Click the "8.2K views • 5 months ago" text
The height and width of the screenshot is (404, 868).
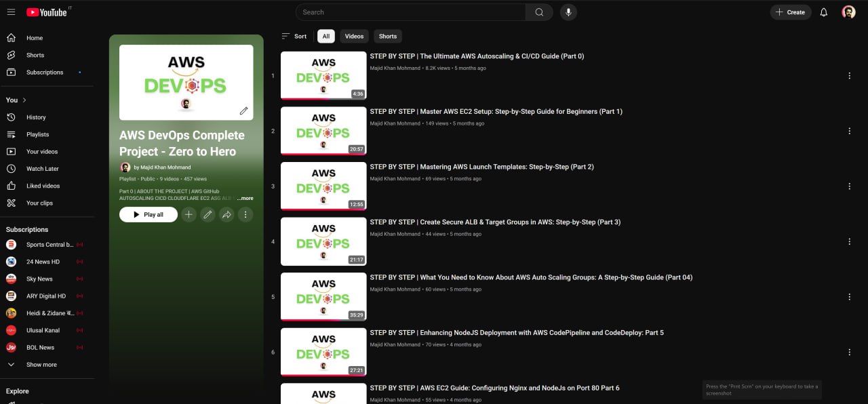[456, 68]
